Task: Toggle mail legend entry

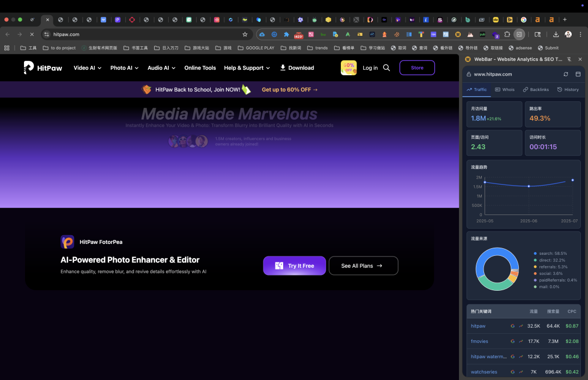Action: (x=547, y=287)
